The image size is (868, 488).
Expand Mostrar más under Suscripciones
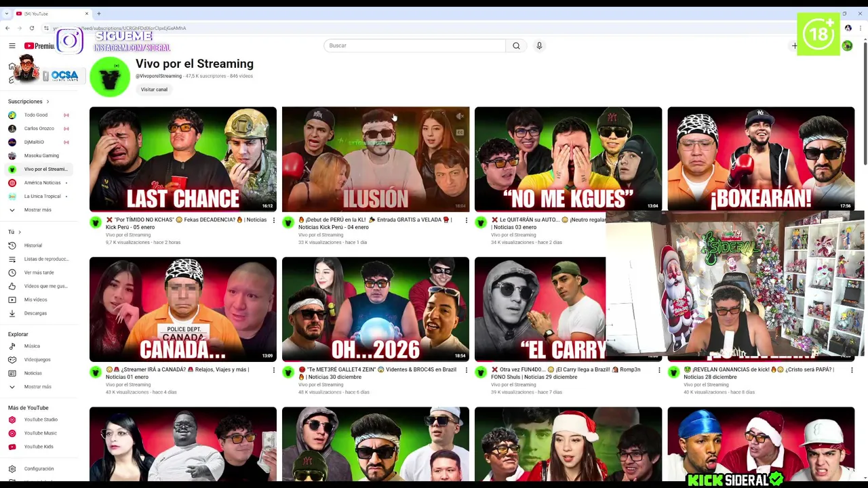[x=39, y=210]
